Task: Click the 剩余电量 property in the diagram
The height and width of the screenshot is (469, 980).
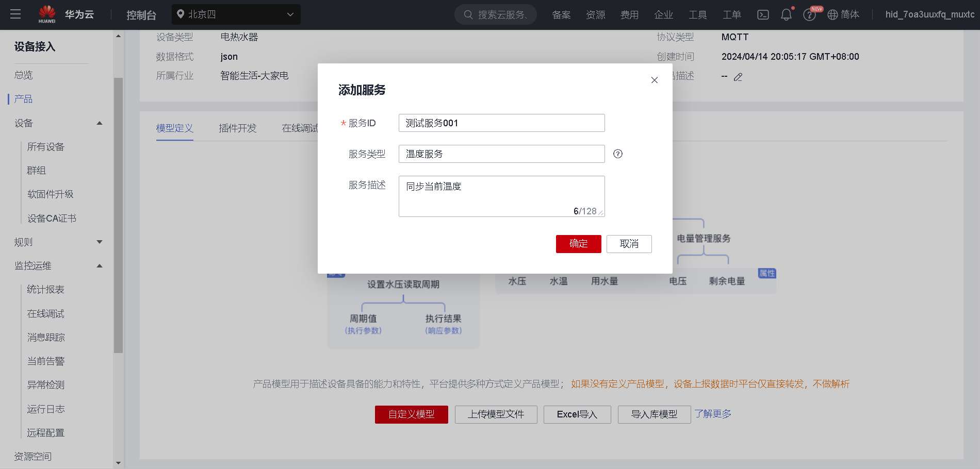Action: [x=727, y=281]
